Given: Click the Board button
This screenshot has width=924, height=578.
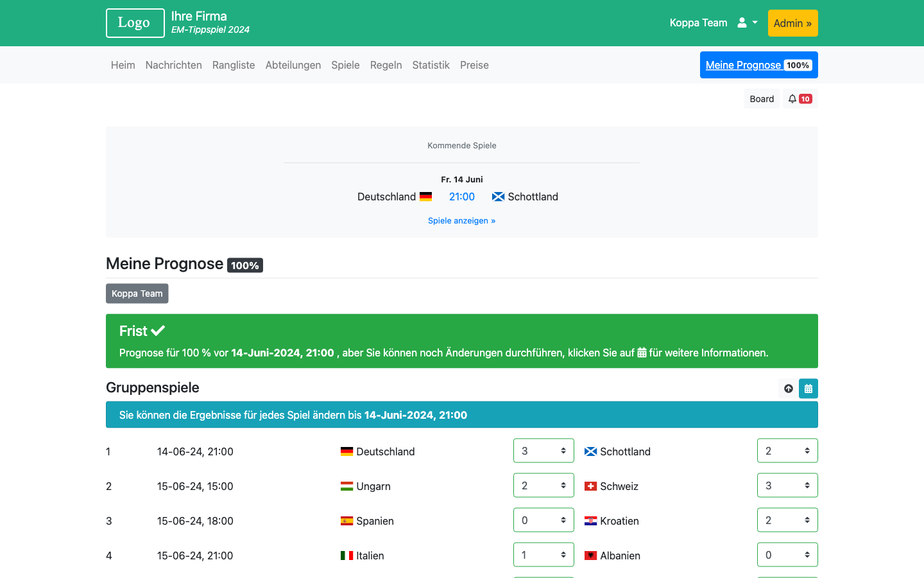Looking at the screenshot, I should point(762,99).
